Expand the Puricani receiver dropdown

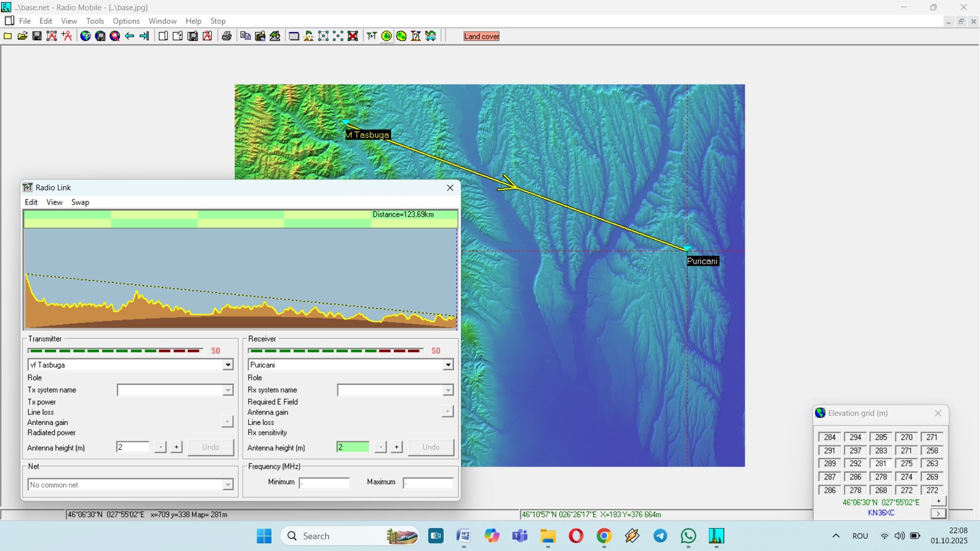tap(448, 365)
